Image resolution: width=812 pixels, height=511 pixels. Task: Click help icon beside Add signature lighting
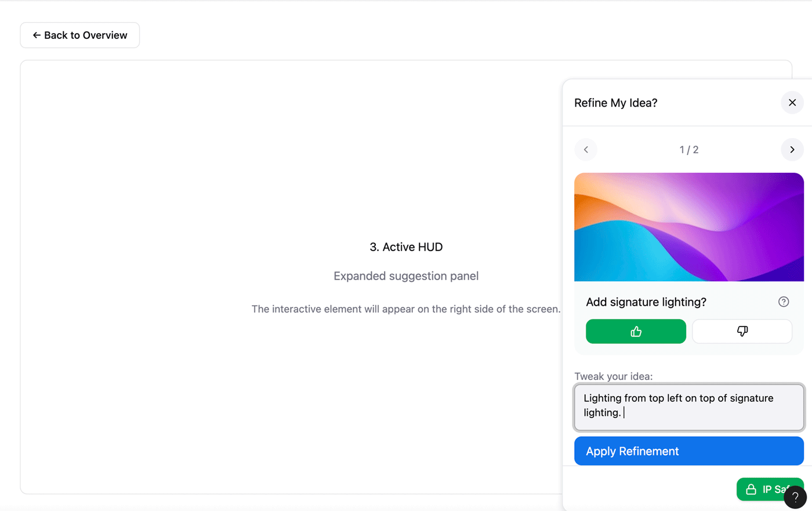point(784,302)
